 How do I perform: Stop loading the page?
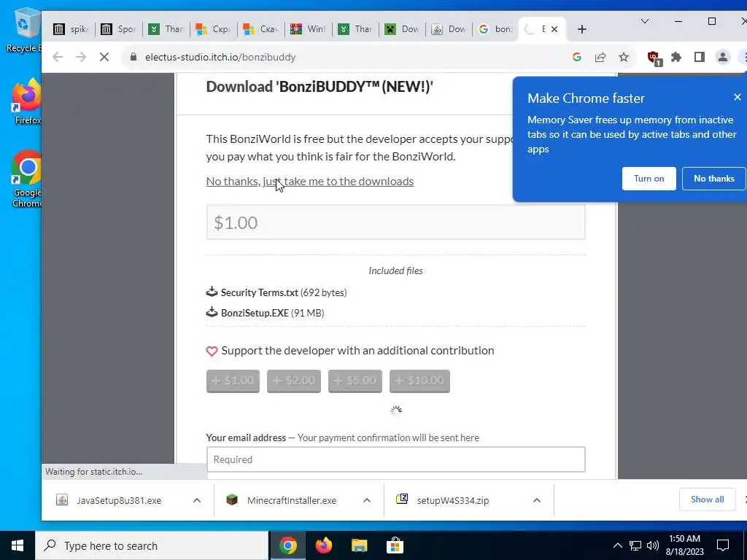coord(104,57)
